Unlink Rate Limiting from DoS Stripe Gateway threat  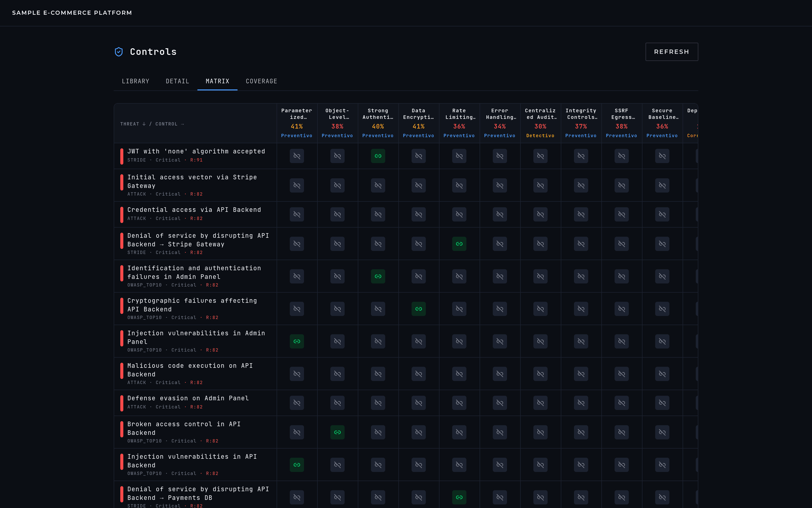point(459,244)
